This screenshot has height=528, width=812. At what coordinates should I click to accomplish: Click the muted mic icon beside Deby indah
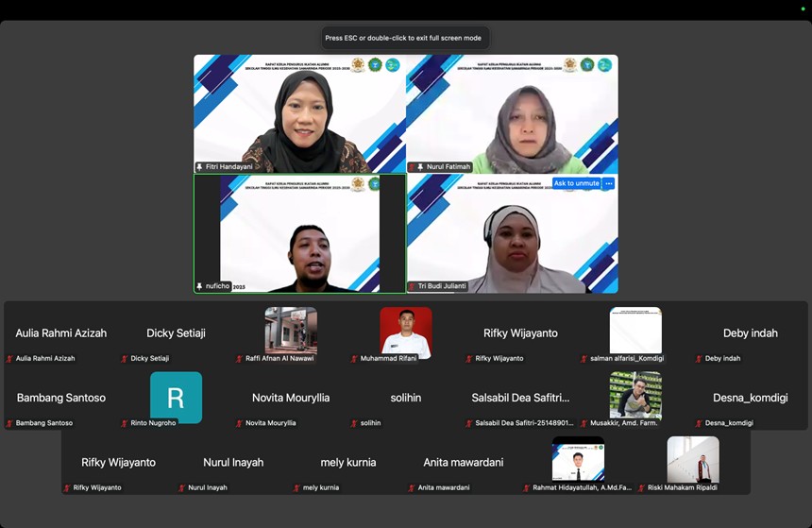click(x=699, y=359)
